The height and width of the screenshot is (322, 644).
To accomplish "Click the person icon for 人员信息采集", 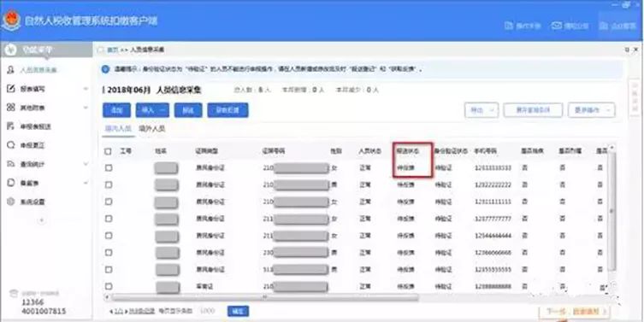I will click(x=11, y=70).
